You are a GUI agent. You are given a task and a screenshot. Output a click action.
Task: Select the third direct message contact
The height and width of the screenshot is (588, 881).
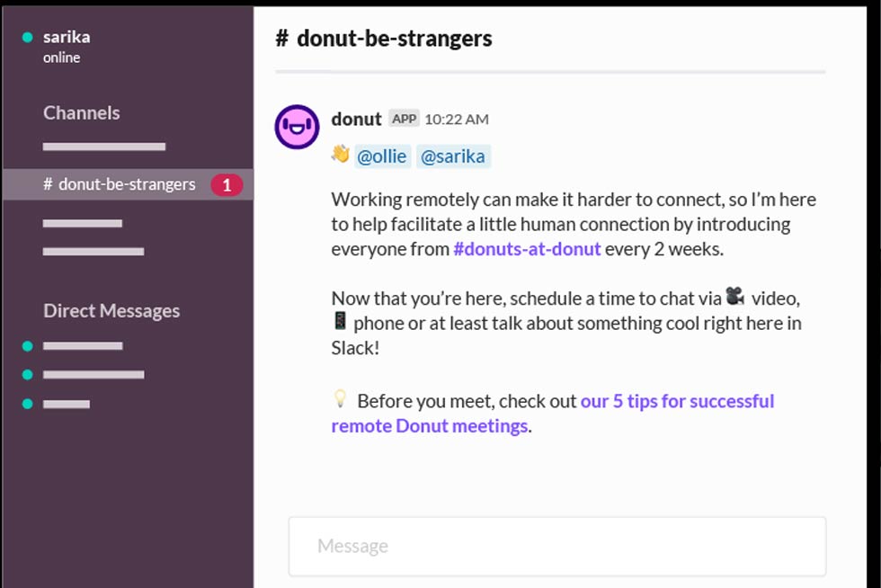click(67, 405)
